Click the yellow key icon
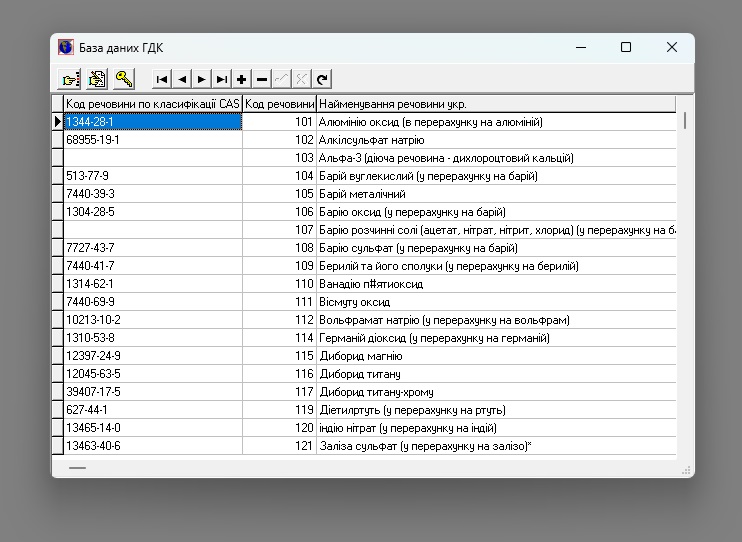The height and width of the screenshot is (542, 742). point(124,79)
